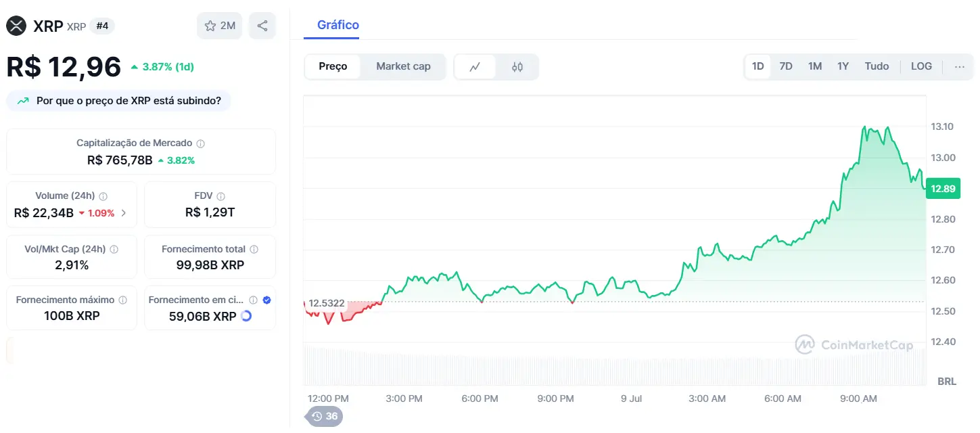Screen dimensions: 980x433
Task: Switch chart to candlestick view
Action: coord(517,66)
